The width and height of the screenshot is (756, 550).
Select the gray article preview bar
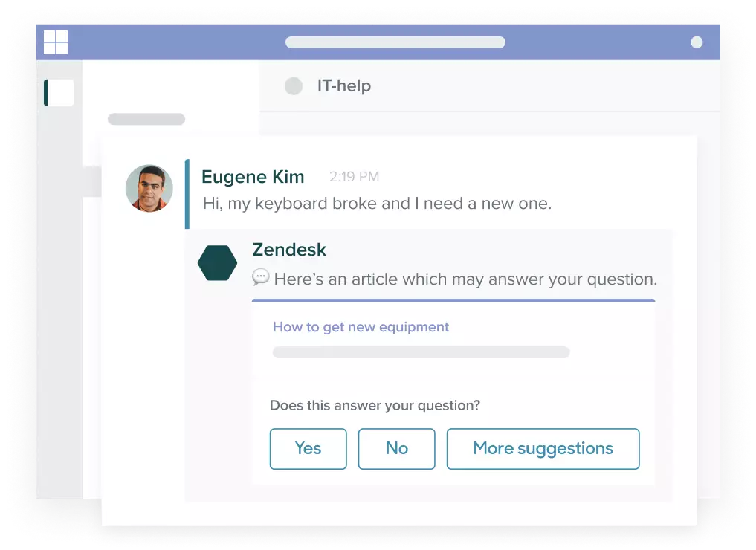point(421,352)
